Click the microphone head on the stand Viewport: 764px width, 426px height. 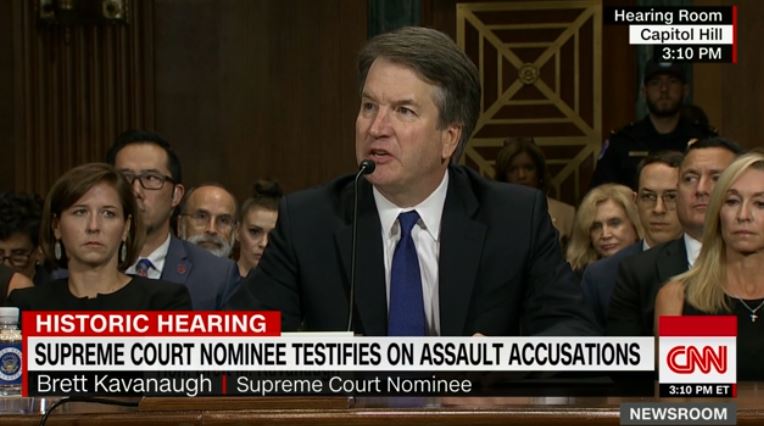[x=367, y=167]
